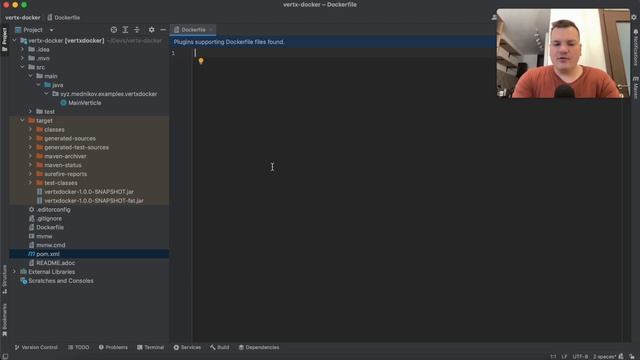Select the generated-test-sources folder
Viewport: 640px width, 360px height.
(x=76, y=147)
